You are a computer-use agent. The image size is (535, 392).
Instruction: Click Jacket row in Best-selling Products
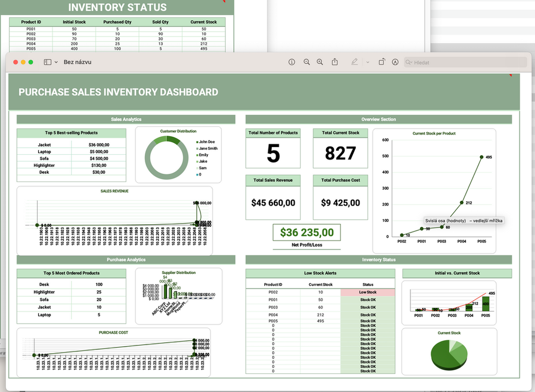click(71, 145)
